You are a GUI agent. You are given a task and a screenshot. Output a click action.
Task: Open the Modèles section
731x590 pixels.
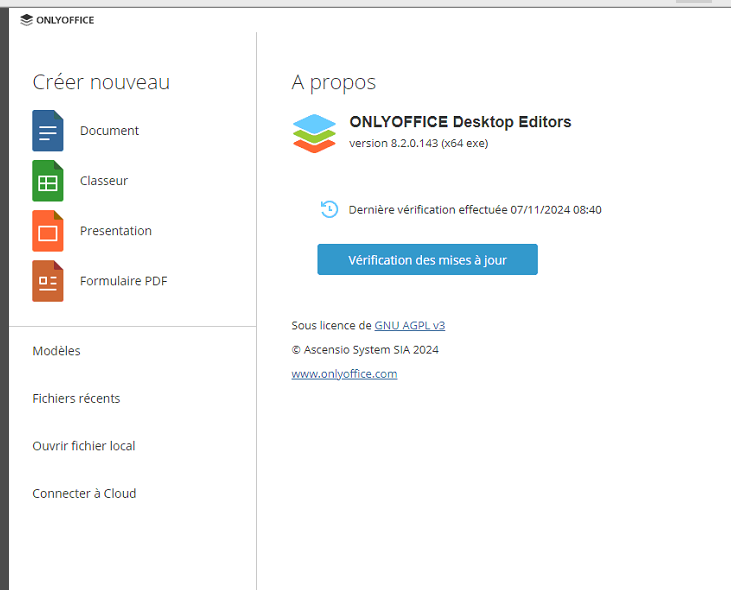tap(56, 351)
